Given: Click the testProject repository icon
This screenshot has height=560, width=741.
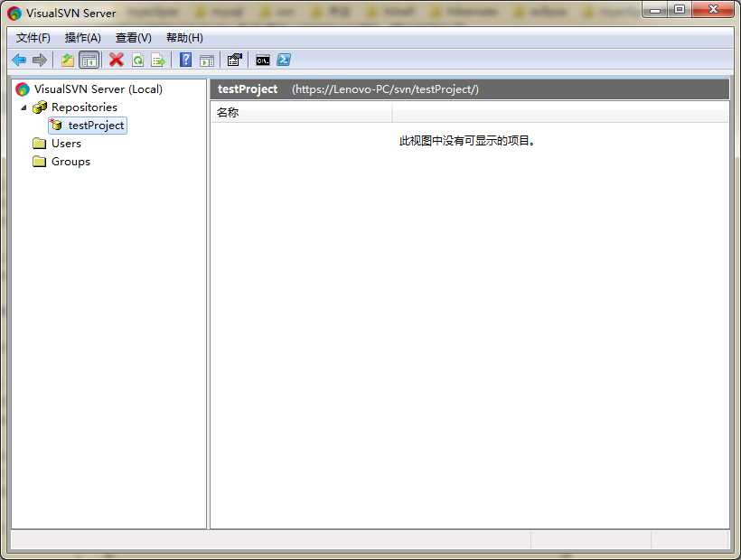Looking at the screenshot, I should pos(56,126).
